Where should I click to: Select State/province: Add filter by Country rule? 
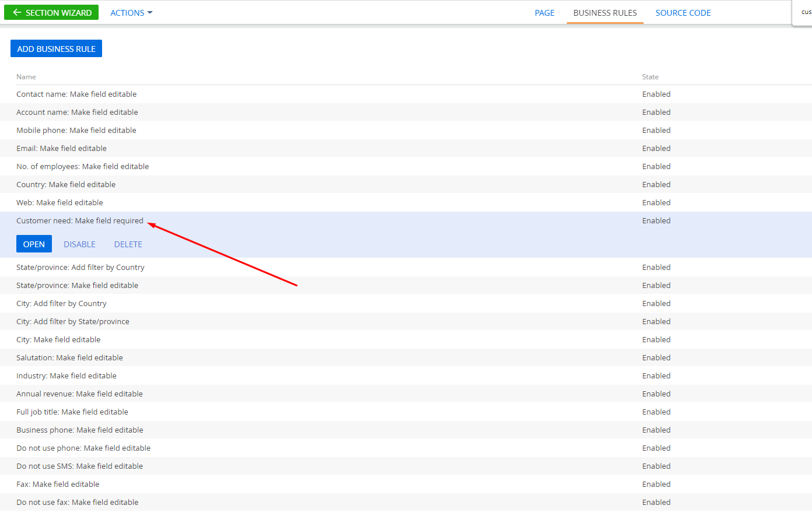(x=406, y=267)
